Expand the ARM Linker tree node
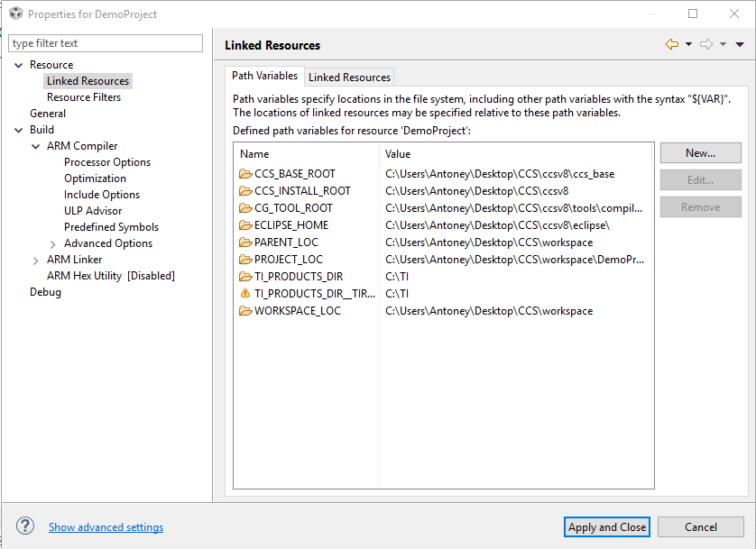This screenshot has height=549, width=756. 36,260
